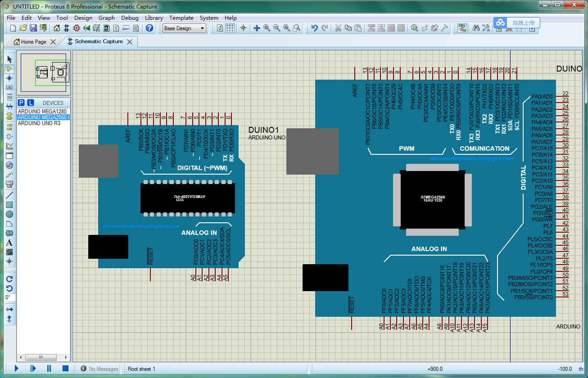This screenshot has height=378, width=588.
Task: Open the Base Design variant dropdown
Action: (184, 28)
